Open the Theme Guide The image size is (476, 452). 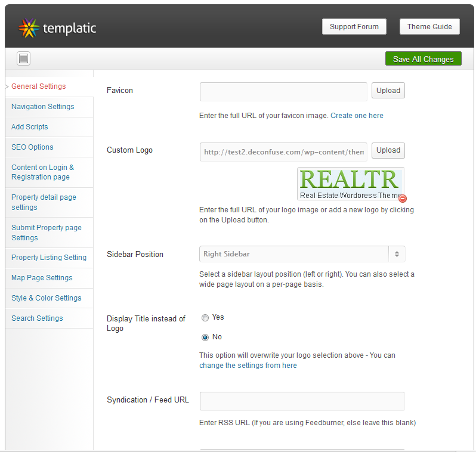(x=429, y=27)
